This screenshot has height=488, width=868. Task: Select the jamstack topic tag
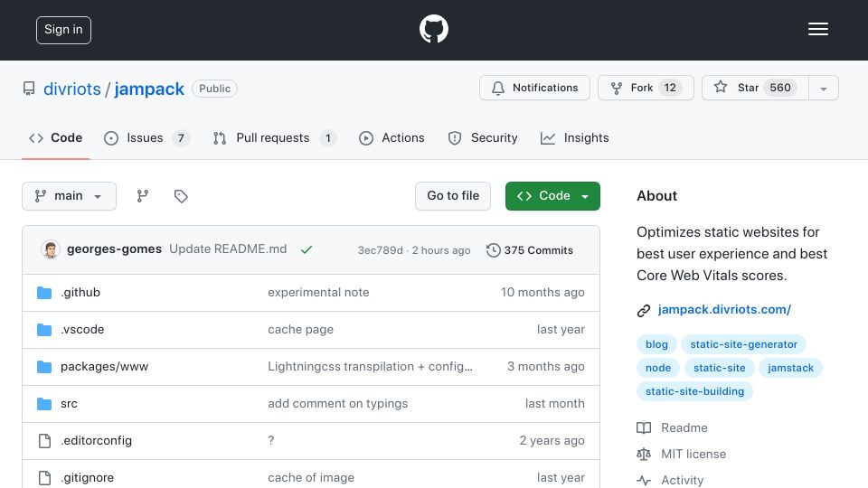pos(790,368)
